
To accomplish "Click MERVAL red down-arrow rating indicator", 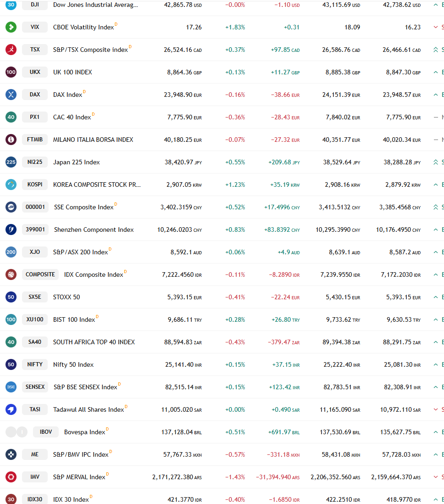I will (436, 477).
